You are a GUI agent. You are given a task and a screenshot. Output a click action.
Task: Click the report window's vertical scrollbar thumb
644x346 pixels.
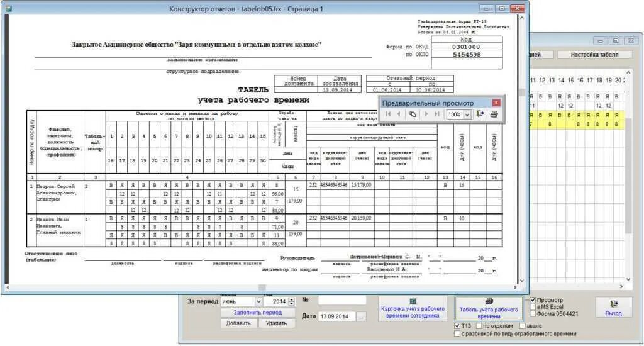522,92
